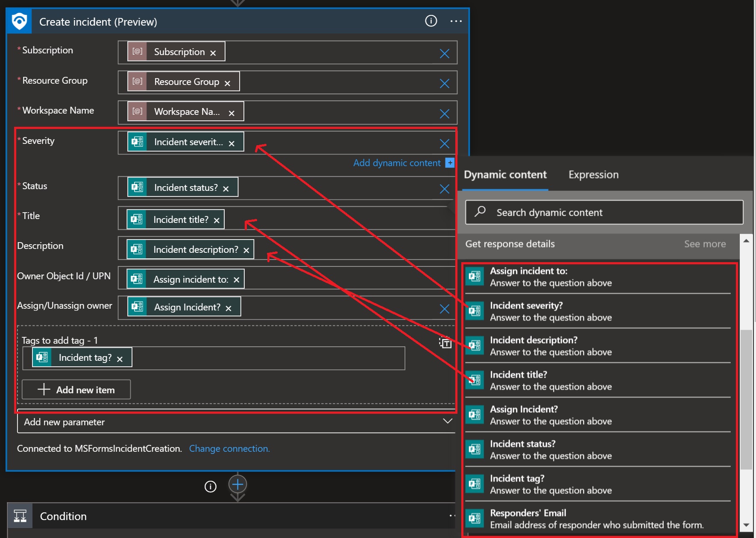Clear the Resource Group field with blue X
Image resolution: width=756 pixels, height=538 pixels.
[x=444, y=83]
